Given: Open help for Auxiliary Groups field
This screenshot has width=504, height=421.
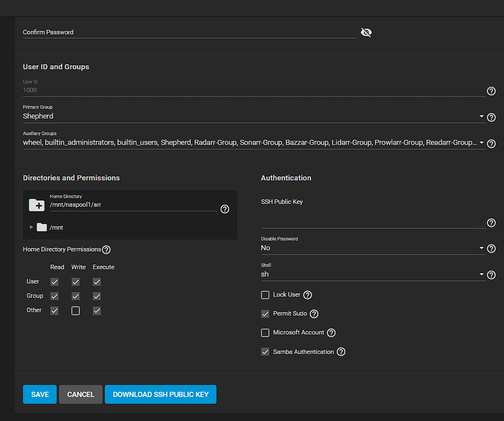Looking at the screenshot, I should point(491,144).
